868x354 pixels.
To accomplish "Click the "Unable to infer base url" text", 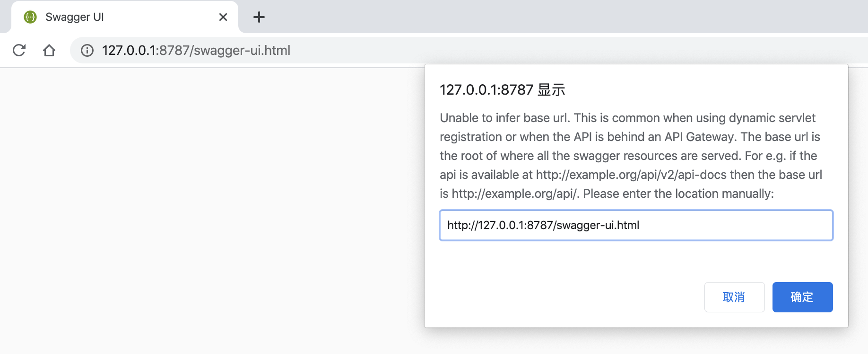I will point(503,118).
